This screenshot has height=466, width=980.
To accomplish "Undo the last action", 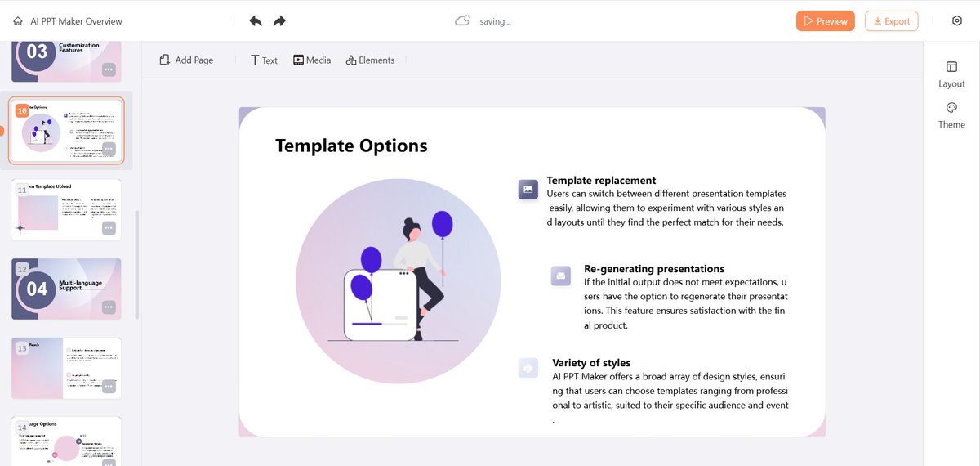I will coord(256,21).
